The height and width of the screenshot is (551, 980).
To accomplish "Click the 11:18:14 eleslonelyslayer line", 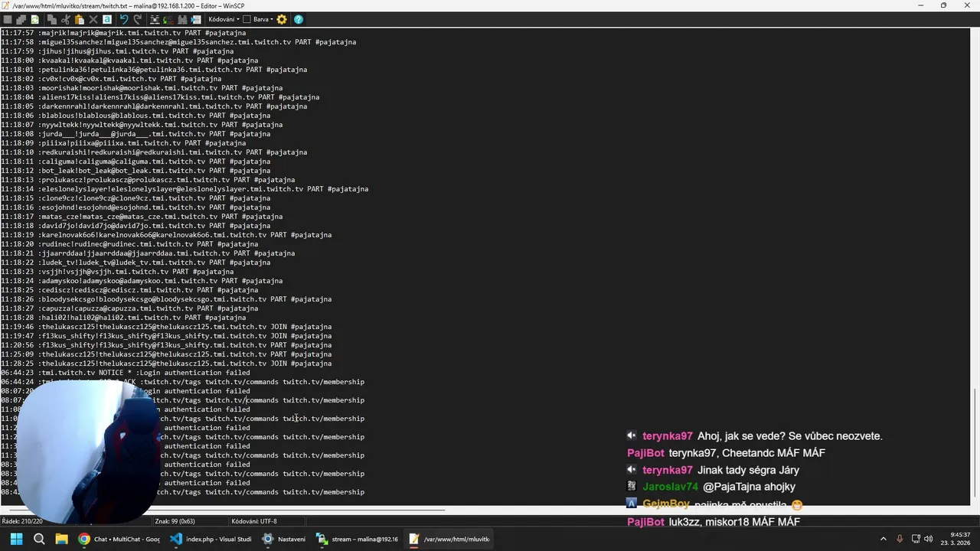I will (x=185, y=189).
